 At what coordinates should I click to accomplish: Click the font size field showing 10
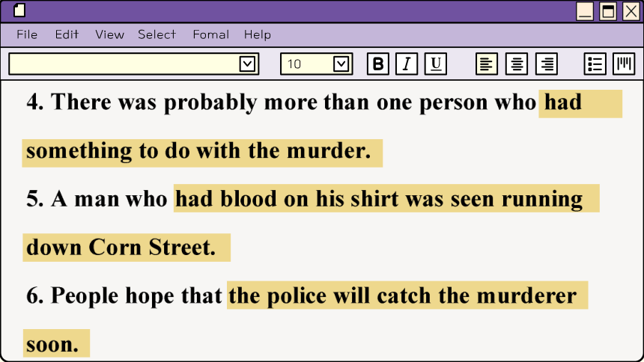pyautogui.click(x=316, y=64)
